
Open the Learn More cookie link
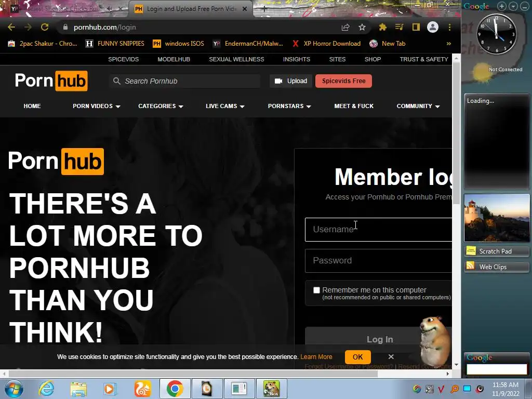pyautogui.click(x=316, y=357)
